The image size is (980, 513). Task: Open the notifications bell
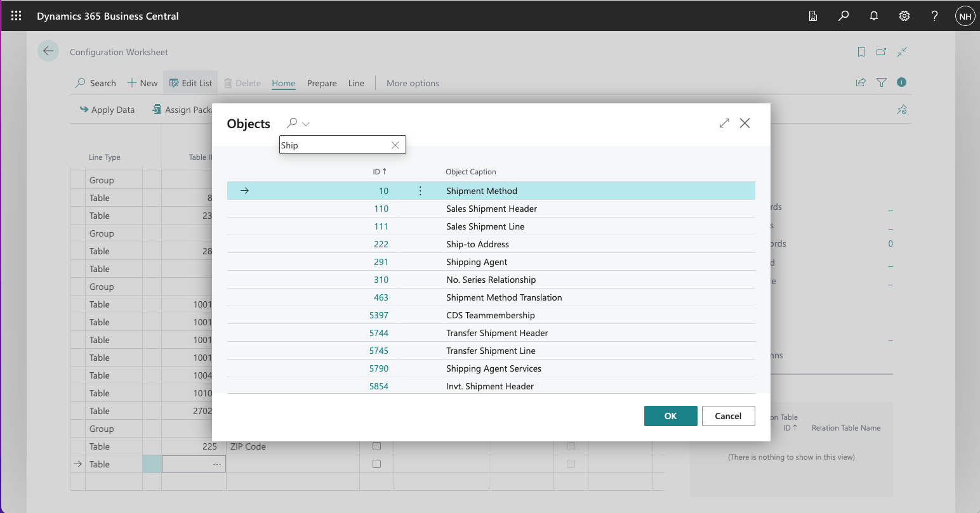click(874, 16)
